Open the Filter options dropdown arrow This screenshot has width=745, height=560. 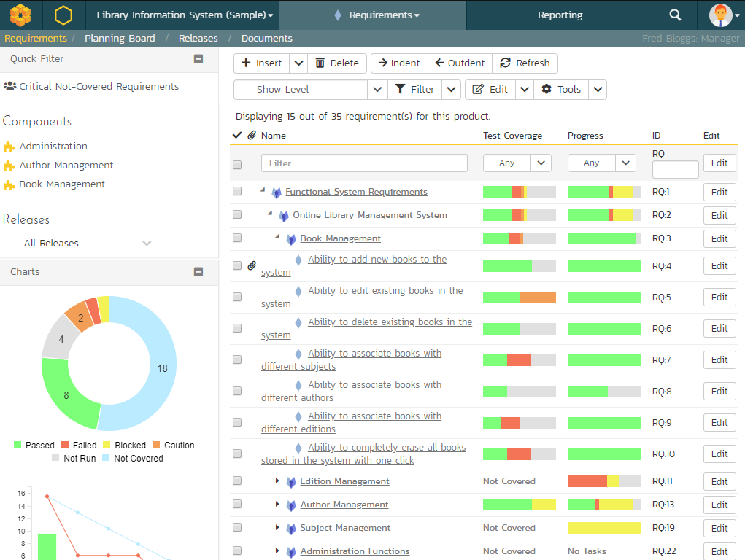452,89
